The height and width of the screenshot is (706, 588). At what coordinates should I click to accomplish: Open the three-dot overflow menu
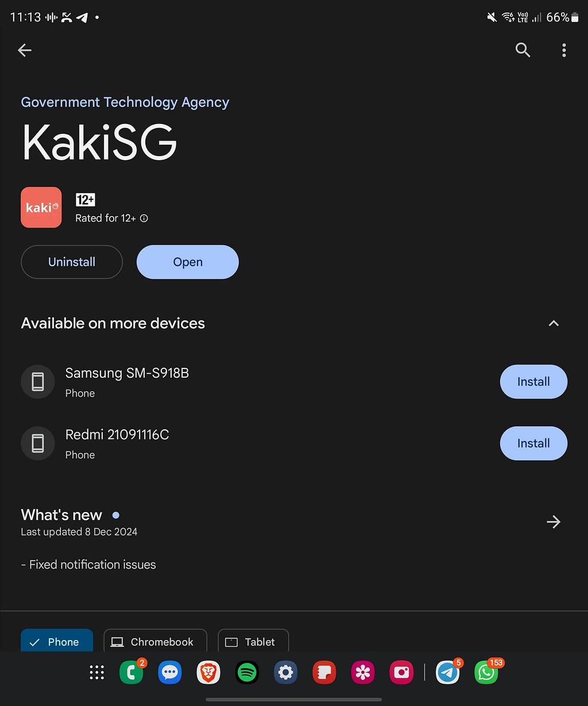[x=564, y=51]
